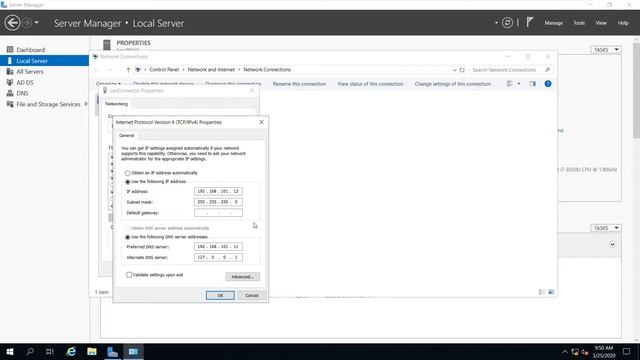The image size is (640, 360).
Task: Click the Preferred DNS server field
Action: pos(218,247)
